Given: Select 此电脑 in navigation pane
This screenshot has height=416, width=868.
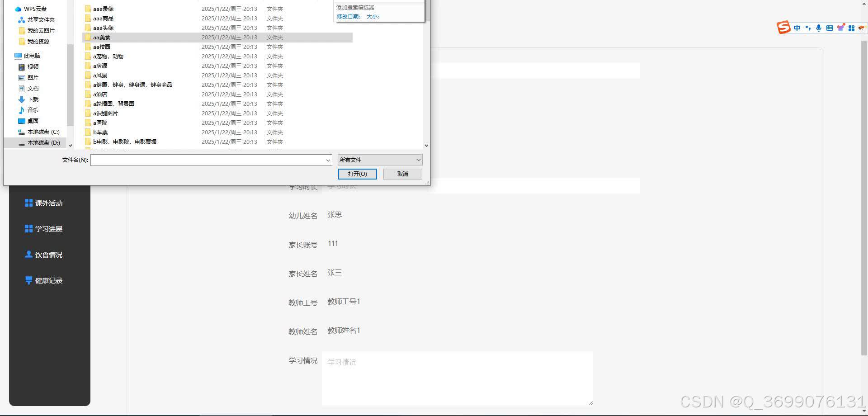Looking at the screenshot, I should [x=28, y=56].
